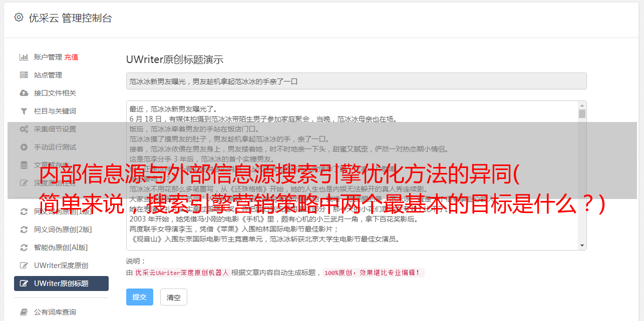The height and width of the screenshot is (321, 644).
Task: Click the gear icon beside 优采云 管理控制台
Action: pyautogui.click(x=19, y=17)
